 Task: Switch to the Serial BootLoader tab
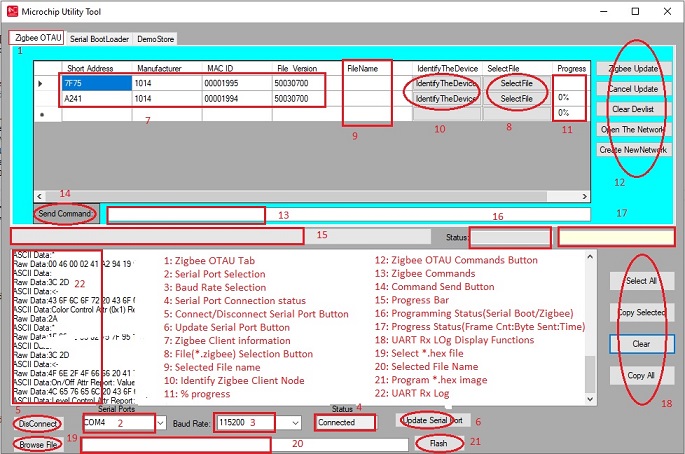[x=99, y=38]
